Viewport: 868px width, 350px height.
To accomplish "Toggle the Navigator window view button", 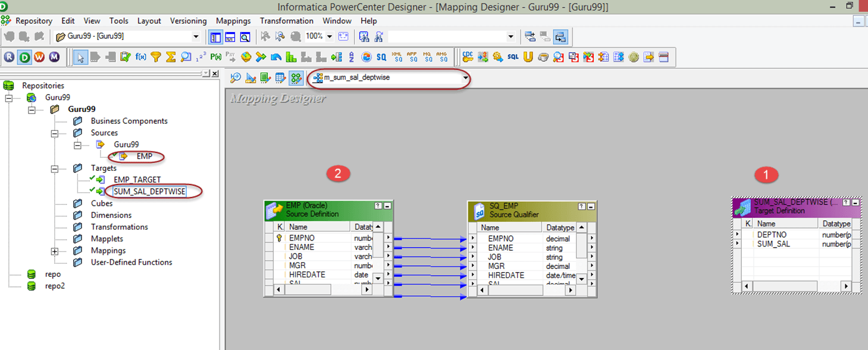I will [215, 37].
